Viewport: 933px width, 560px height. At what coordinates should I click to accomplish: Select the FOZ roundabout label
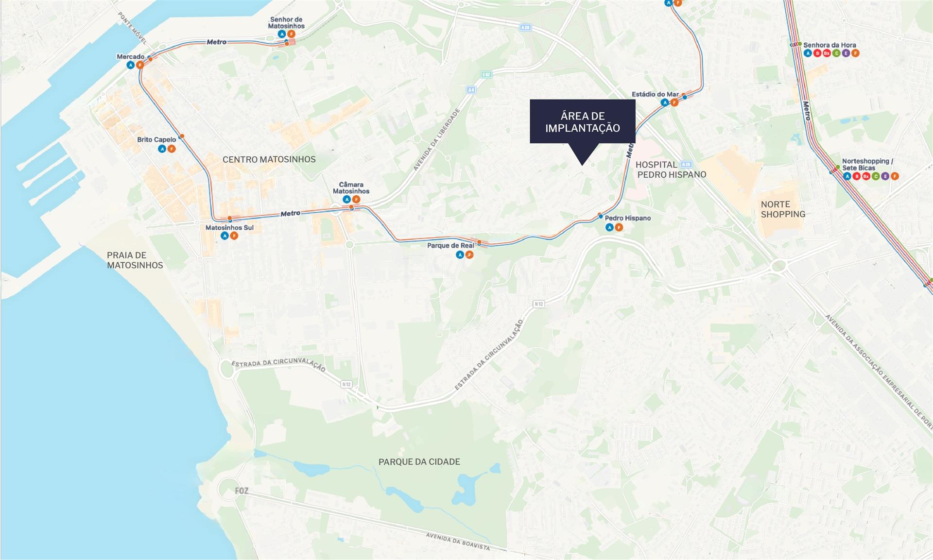[242, 491]
